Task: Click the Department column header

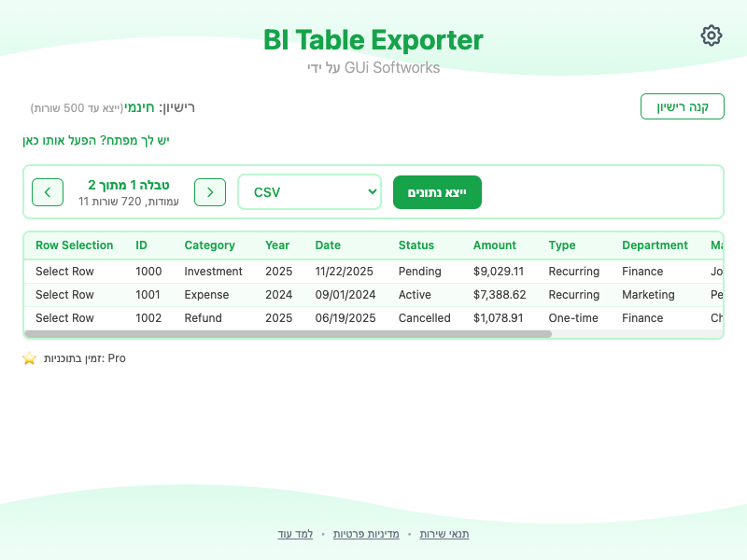Action: pos(655,245)
